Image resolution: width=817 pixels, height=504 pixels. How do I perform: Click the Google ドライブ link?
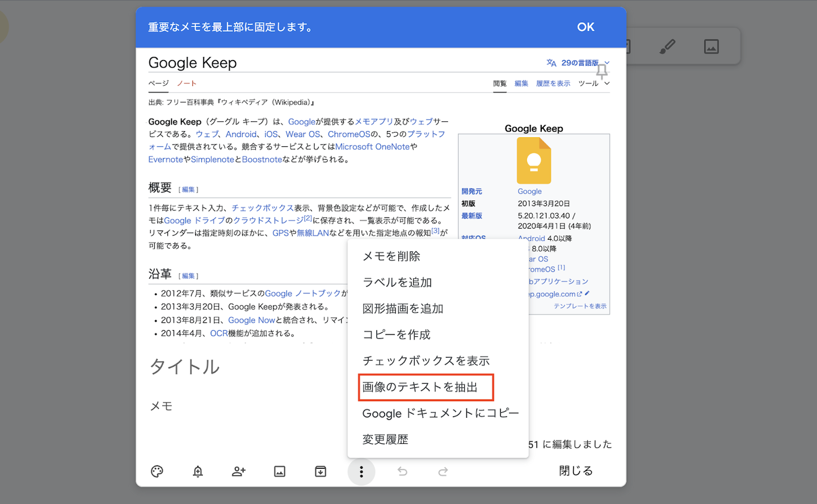(x=195, y=221)
